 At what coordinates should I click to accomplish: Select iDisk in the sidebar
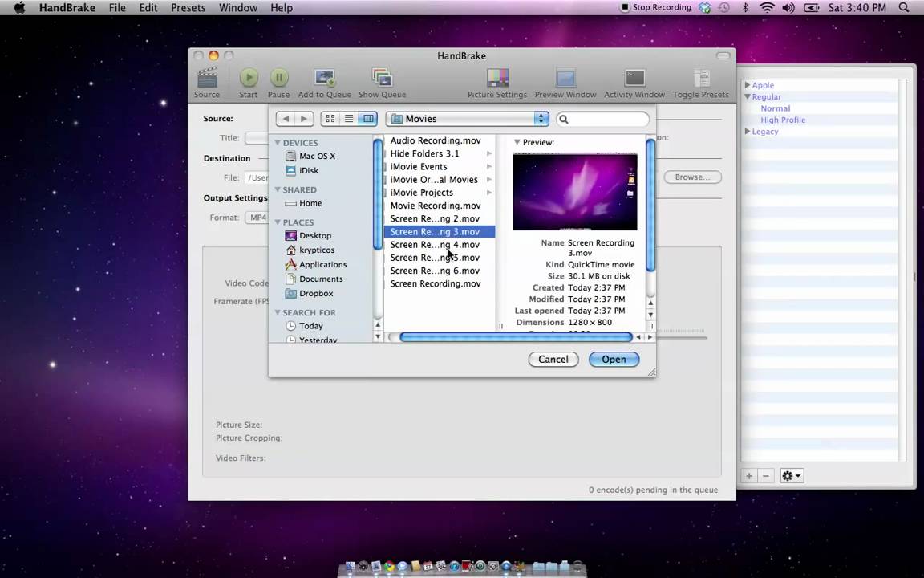302,170
